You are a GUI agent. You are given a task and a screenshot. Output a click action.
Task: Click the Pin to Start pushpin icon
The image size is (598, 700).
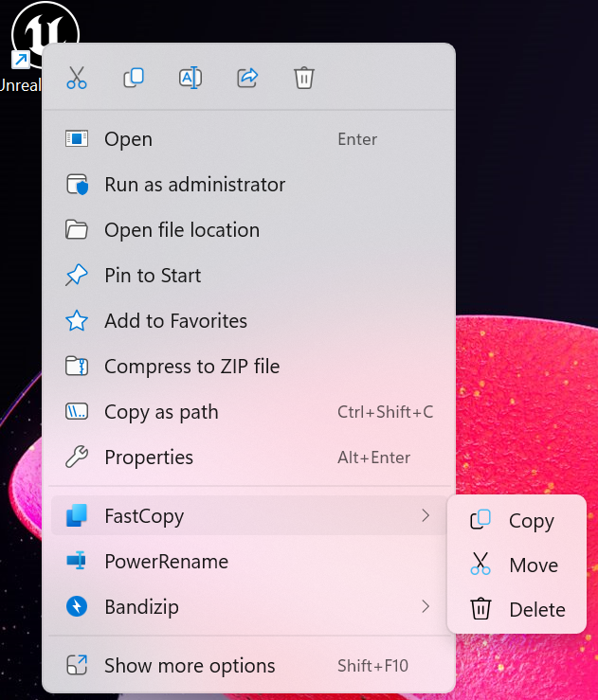[x=77, y=275]
